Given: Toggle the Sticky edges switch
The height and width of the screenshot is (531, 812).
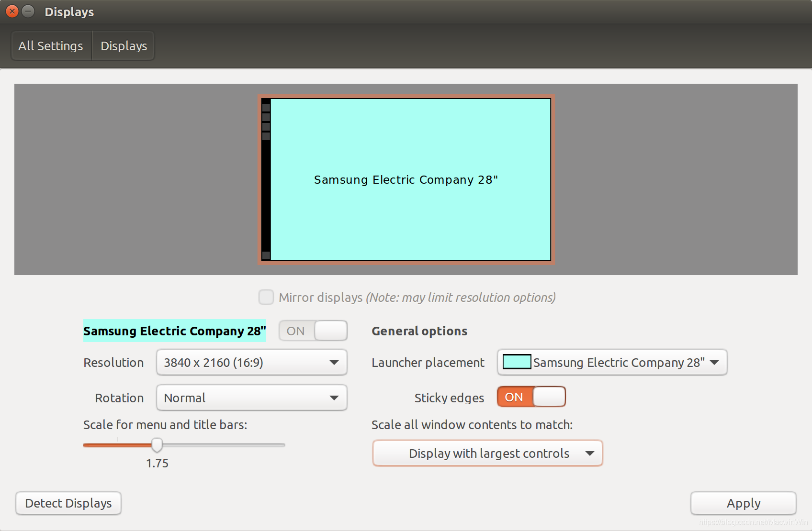Looking at the screenshot, I should coord(531,397).
